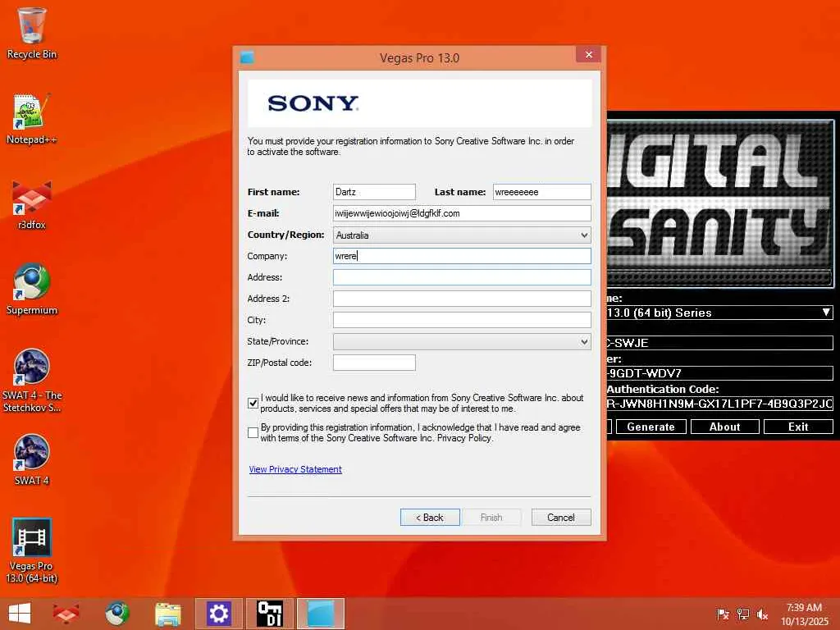Select the Supermium desktop shortcut
The image size is (840, 630).
tap(32, 290)
